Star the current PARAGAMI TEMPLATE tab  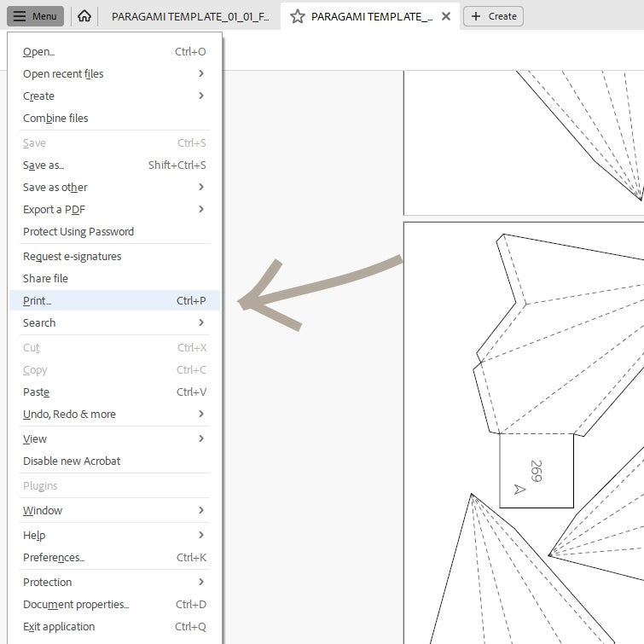point(298,16)
